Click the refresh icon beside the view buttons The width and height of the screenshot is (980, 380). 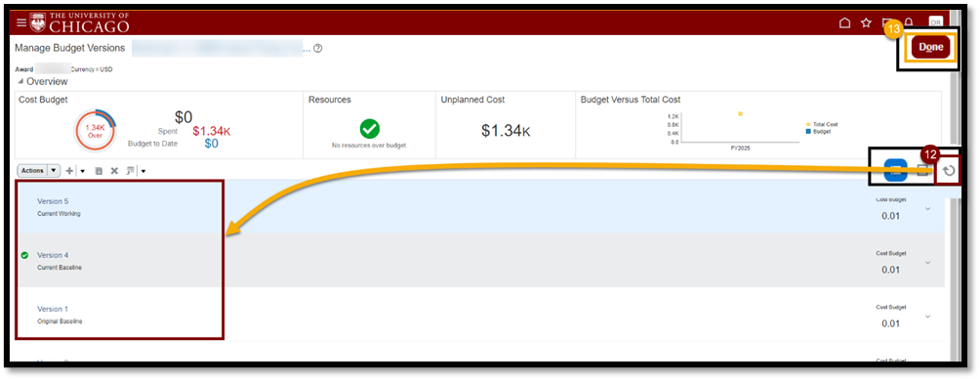click(949, 171)
